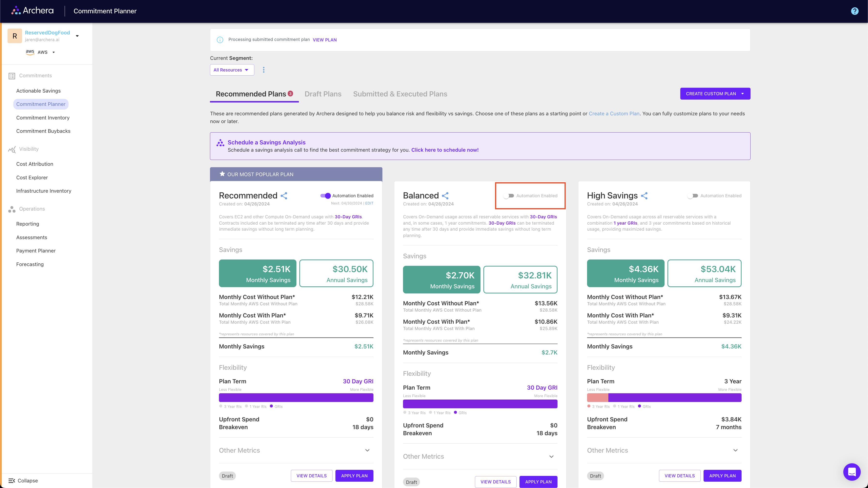Switch to the Draft Plans tab

[x=323, y=94]
